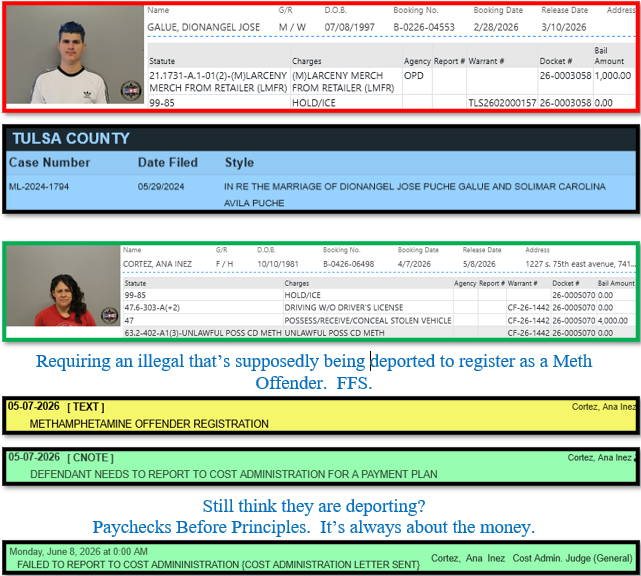
Task: Click the booking date 2/28/2026
Action: click(496, 27)
